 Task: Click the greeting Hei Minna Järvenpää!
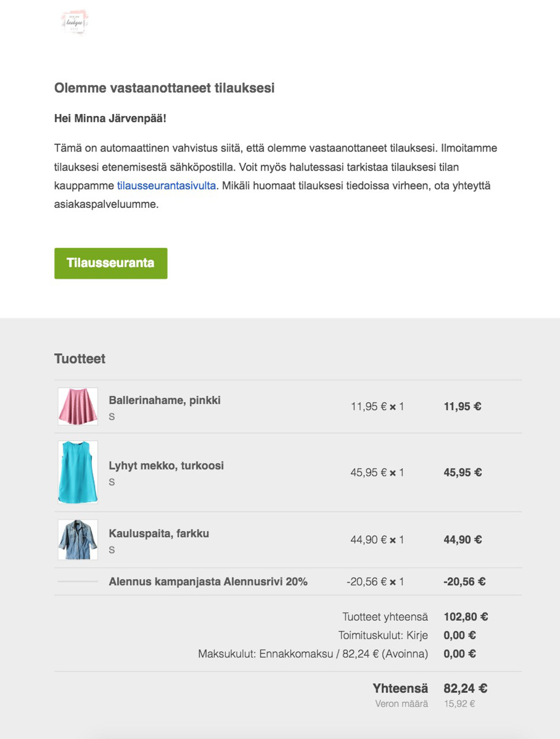pos(110,119)
